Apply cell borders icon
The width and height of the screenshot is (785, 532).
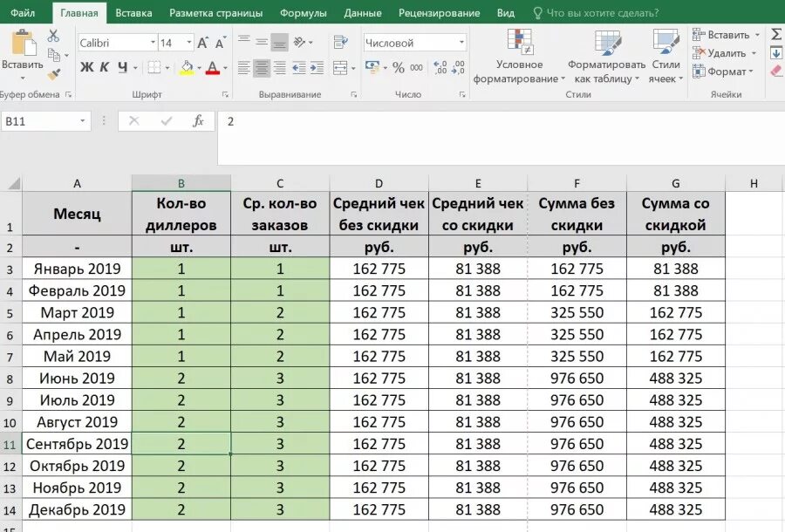154,67
